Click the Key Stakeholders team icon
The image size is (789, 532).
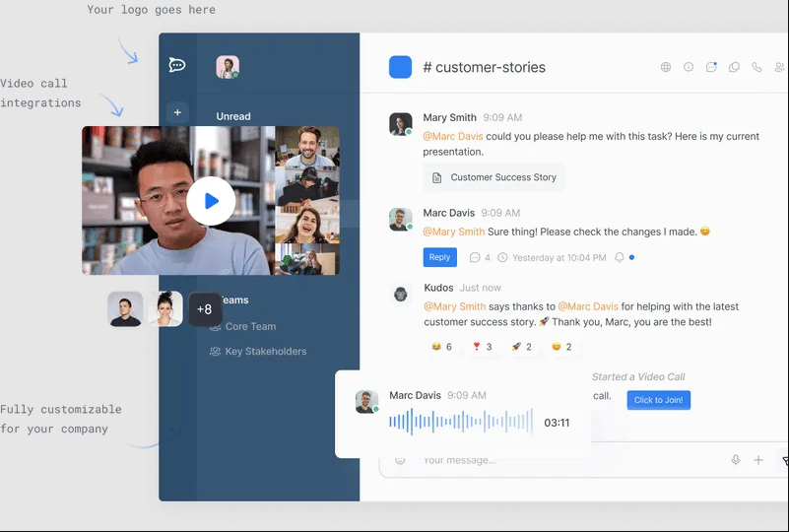[215, 352]
